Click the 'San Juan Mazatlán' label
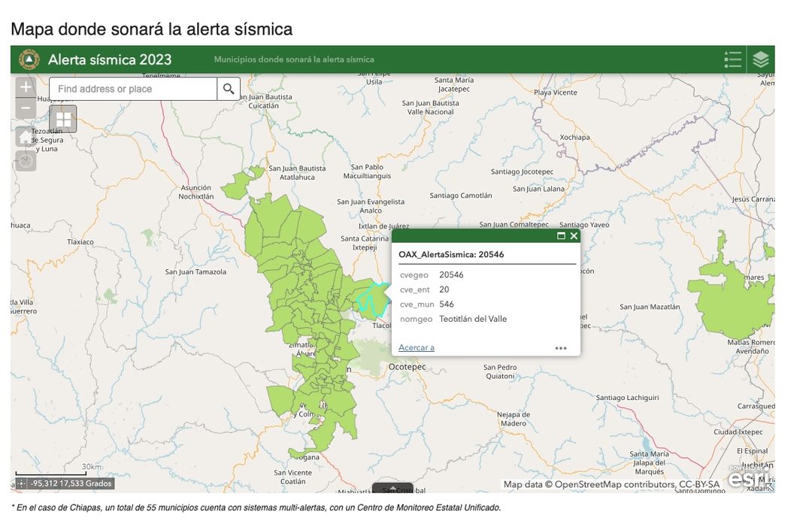The image size is (812, 521). [650, 307]
